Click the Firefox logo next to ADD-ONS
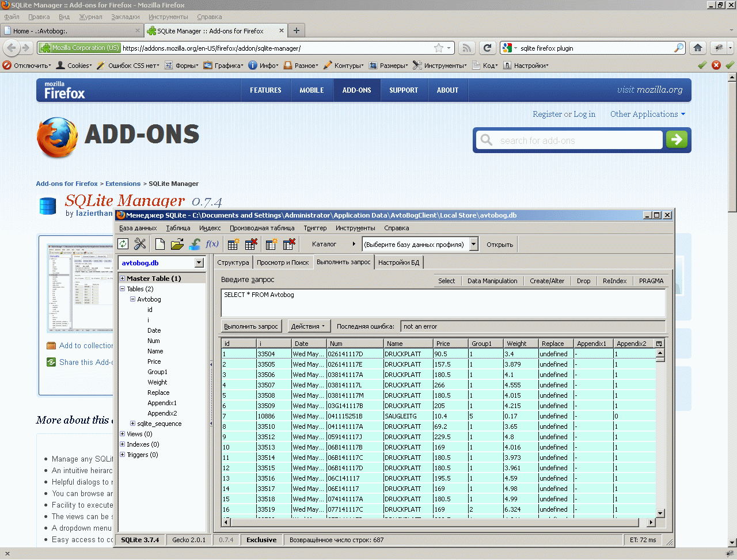Viewport: 737px width, 560px height. [x=57, y=138]
